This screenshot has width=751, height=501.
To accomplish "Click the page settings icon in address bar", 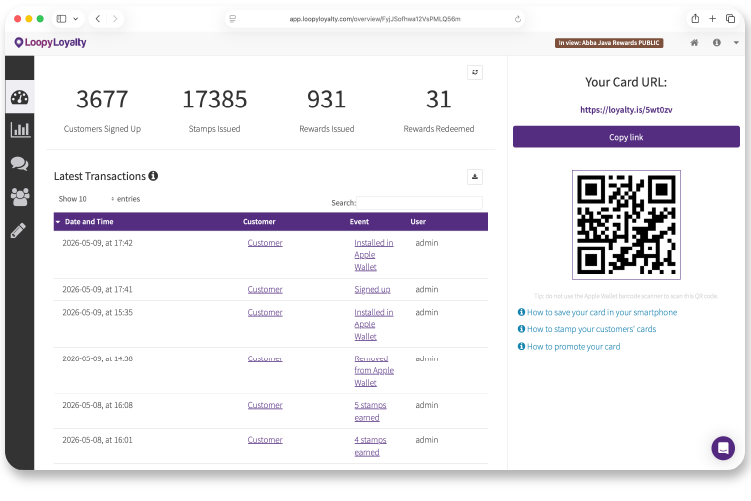I will (233, 19).
